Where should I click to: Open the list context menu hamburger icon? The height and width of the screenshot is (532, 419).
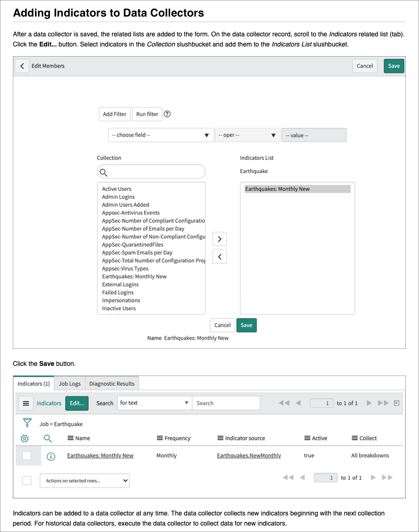tap(26, 403)
